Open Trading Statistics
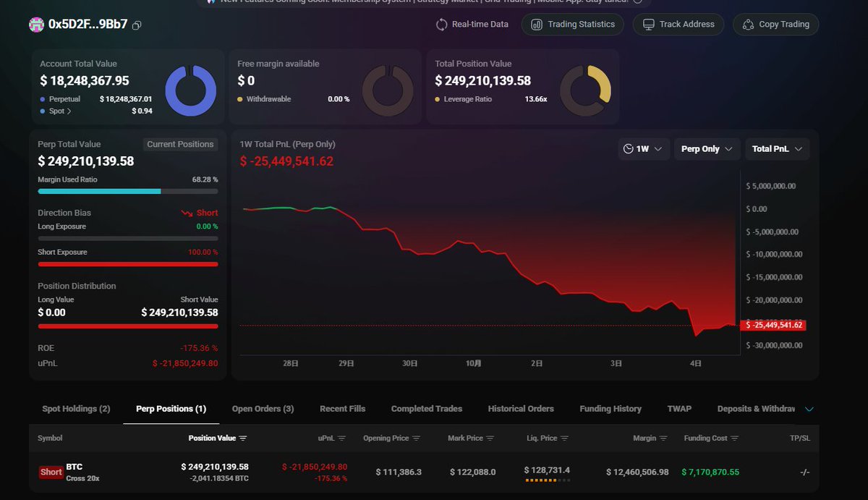 pyautogui.click(x=573, y=24)
